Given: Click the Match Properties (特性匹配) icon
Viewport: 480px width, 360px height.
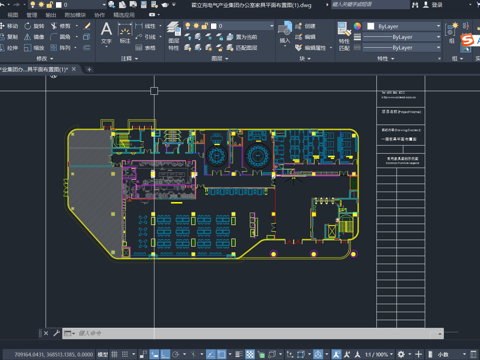Looking at the screenshot, I should (x=344, y=36).
